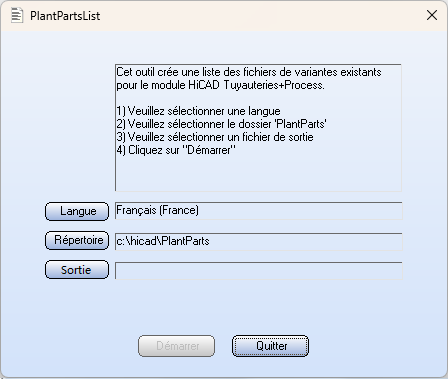Screen dimensions: 448x379
Task: Close the PlantPartsList dialog window
Action: (x=432, y=15)
